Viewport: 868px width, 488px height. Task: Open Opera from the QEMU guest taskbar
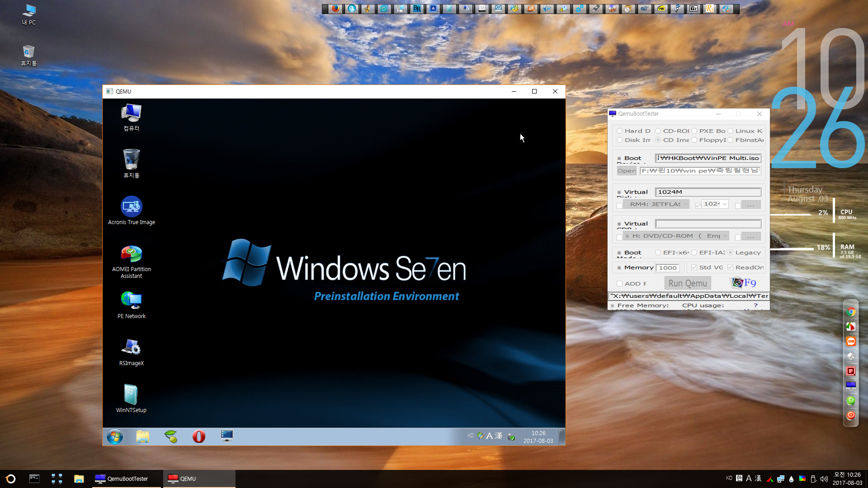pos(199,436)
